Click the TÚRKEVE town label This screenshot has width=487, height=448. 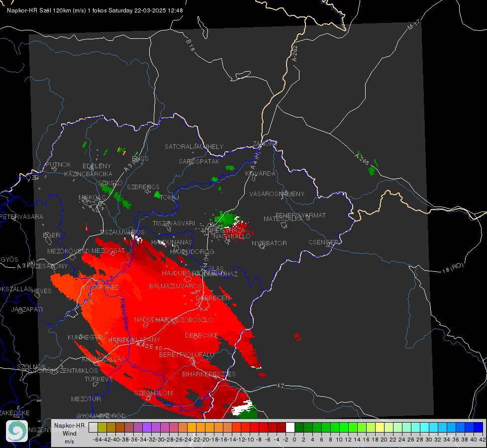pyautogui.click(x=99, y=379)
